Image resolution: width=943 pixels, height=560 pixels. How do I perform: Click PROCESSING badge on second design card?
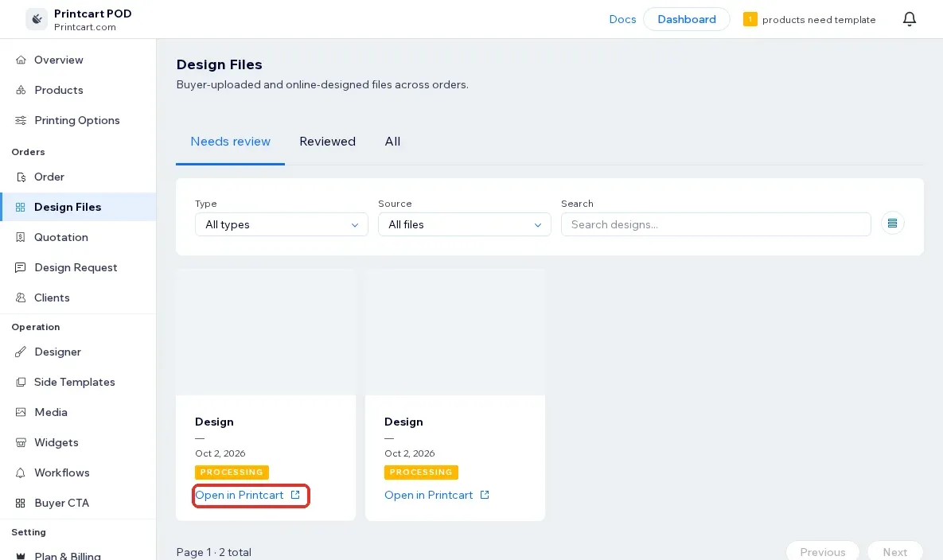[421, 472]
